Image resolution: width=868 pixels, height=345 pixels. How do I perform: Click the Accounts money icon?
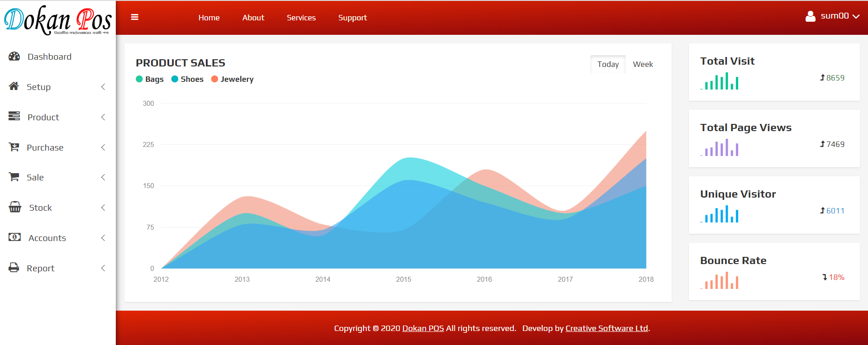click(14, 237)
